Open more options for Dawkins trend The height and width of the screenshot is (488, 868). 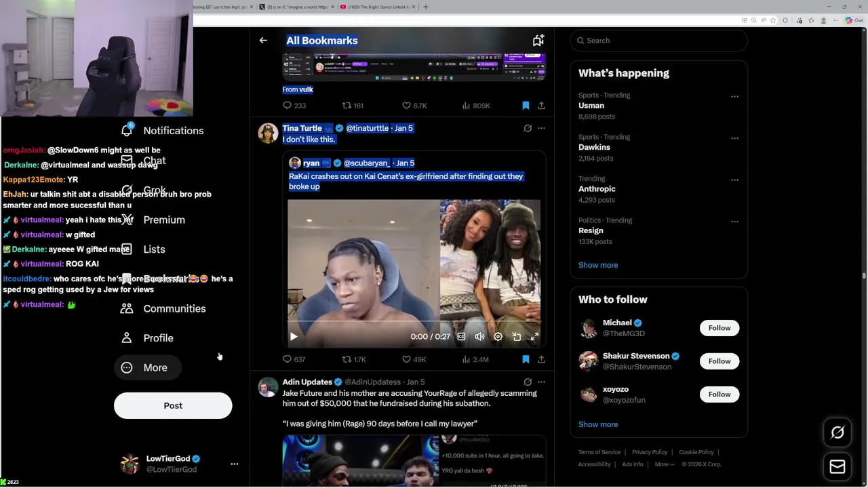[x=734, y=138]
